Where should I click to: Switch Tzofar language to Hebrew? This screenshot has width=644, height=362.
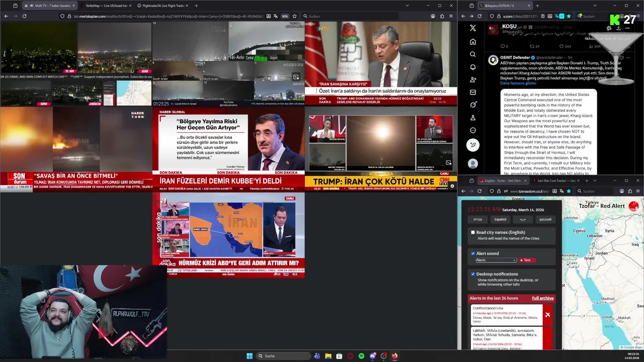[477, 219]
